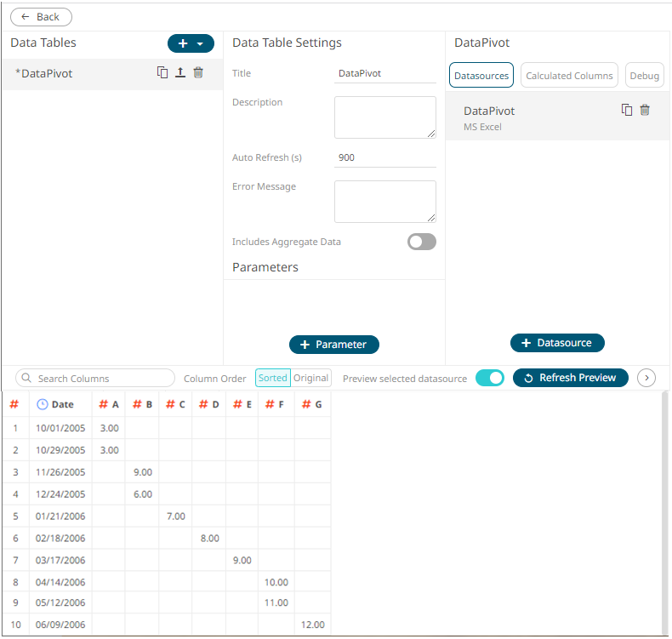This screenshot has width=672, height=639.
Task: Click the Add Parameter button
Action: pos(333,345)
